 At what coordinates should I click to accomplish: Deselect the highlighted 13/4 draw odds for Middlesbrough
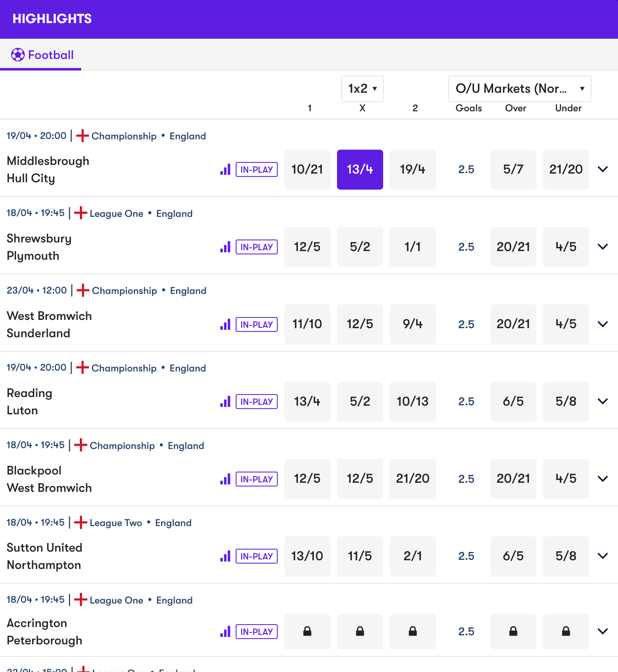pos(360,169)
